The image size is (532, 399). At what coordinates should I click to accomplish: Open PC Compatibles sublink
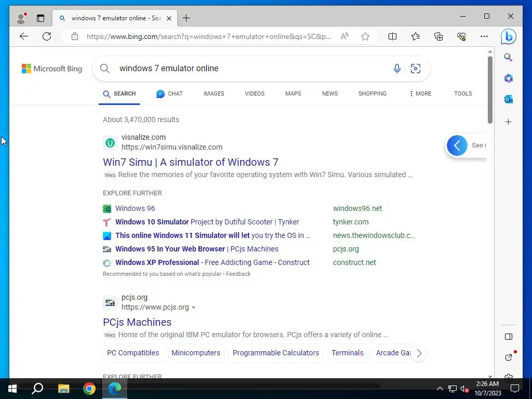133,353
